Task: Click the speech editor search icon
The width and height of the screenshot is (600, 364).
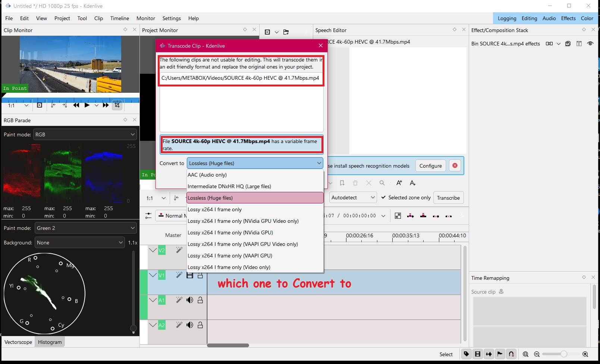Action: pyautogui.click(x=382, y=183)
